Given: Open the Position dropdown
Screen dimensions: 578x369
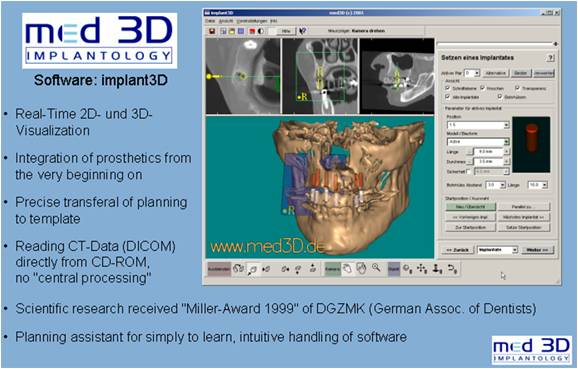Looking at the screenshot, I should (x=478, y=126).
